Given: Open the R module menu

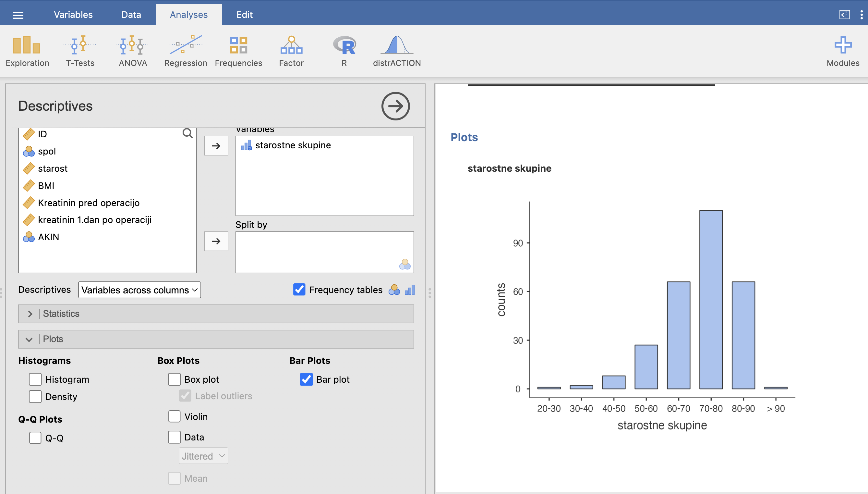Looking at the screenshot, I should click(x=344, y=51).
